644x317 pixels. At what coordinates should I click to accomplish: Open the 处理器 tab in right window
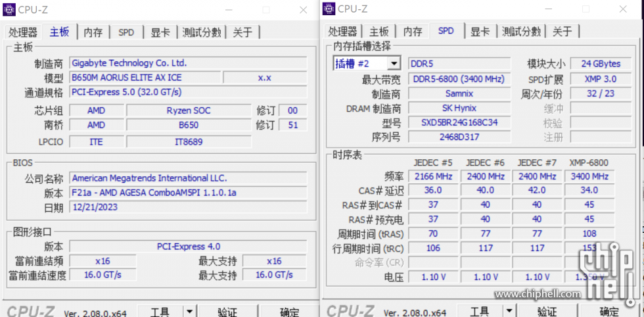coord(342,31)
